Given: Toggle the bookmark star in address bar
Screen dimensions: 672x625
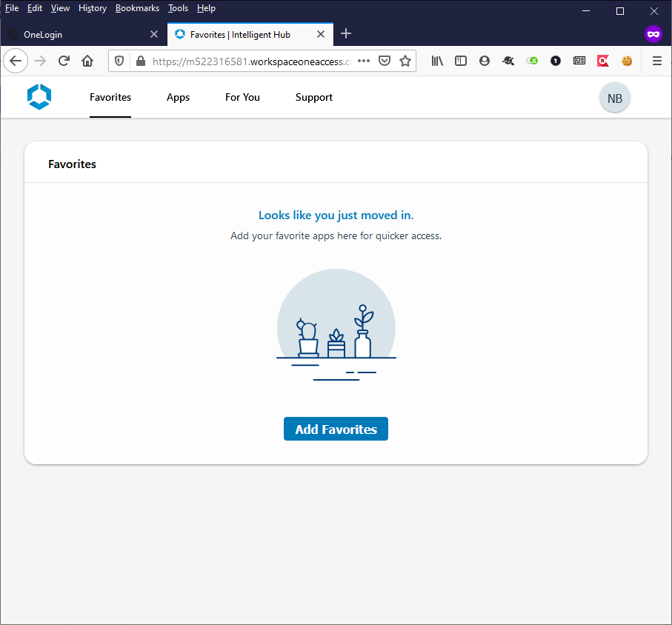Looking at the screenshot, I should tap(405, 61).
